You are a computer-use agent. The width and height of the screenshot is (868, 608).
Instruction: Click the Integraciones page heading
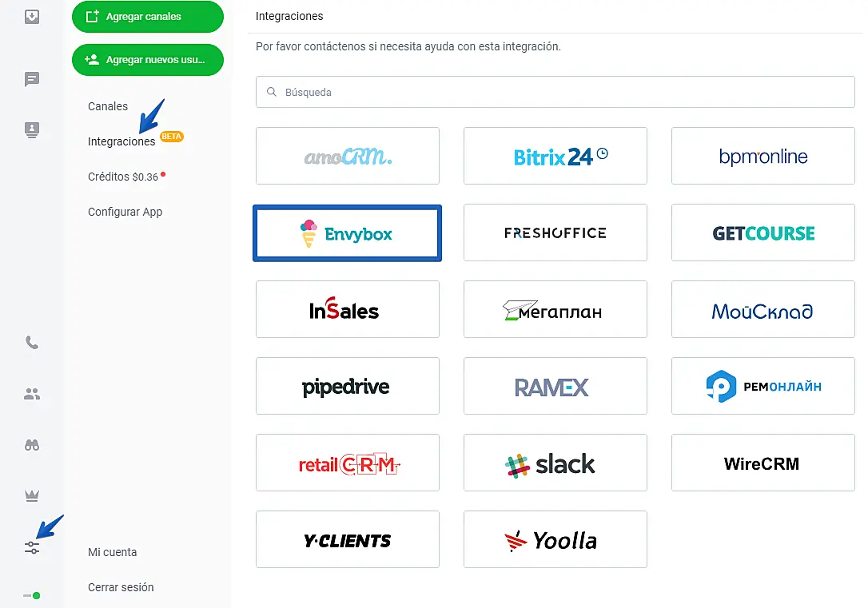[x=289, y=16]
